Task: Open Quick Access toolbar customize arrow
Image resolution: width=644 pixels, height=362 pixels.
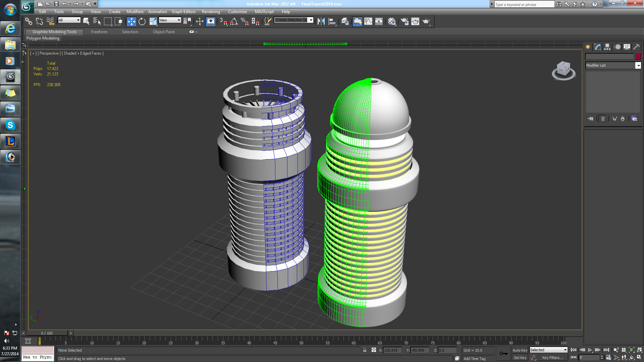Action: pos(95,4)
